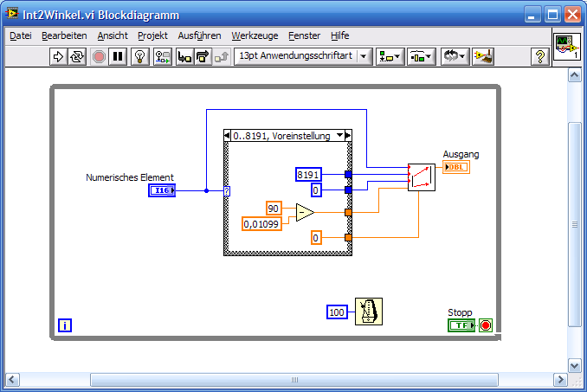Click the vertical scrollbar down arrow
The width and height of the screenshot is (587, 392).
tap(575, 365)
